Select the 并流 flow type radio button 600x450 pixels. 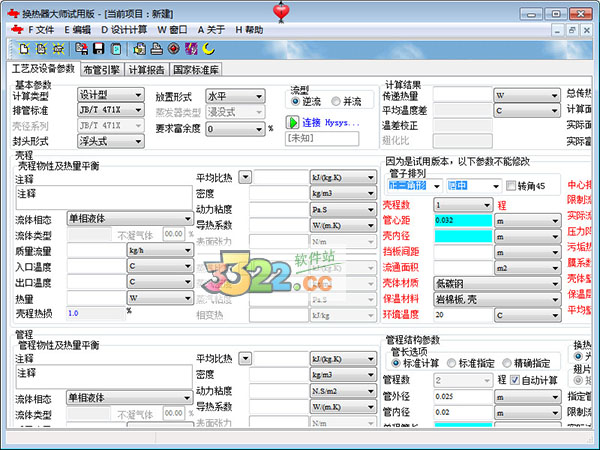(336, 102)
